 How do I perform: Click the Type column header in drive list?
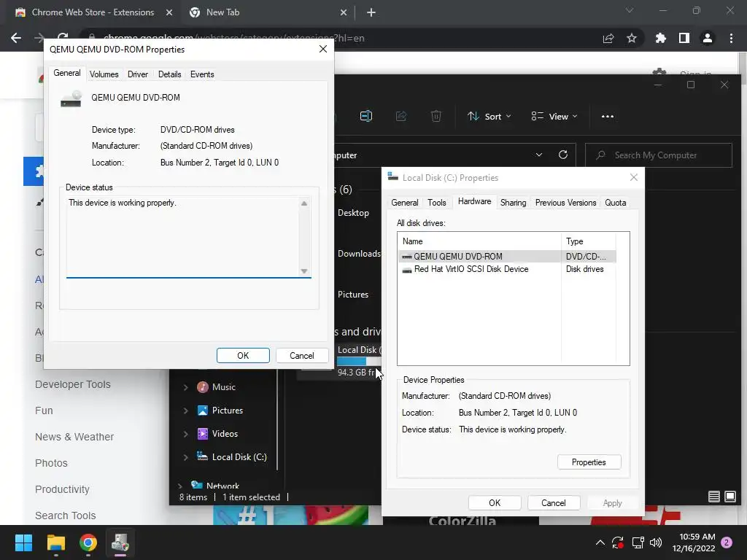pyautogui.click(x=589, y=241)
